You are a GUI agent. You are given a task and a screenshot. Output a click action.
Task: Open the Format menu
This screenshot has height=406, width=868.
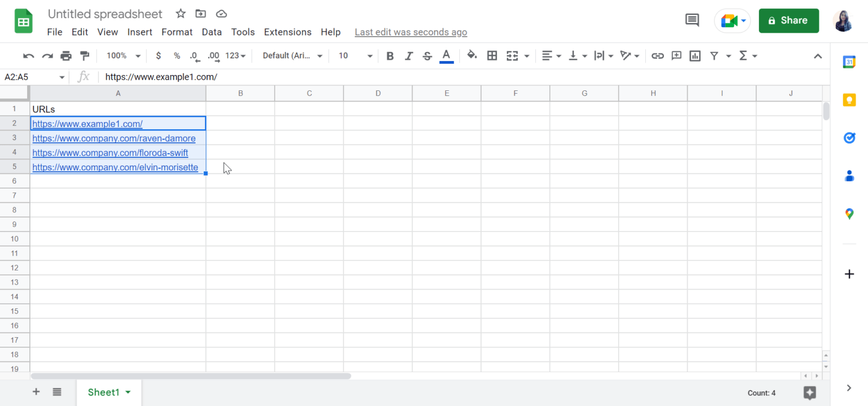177,32
